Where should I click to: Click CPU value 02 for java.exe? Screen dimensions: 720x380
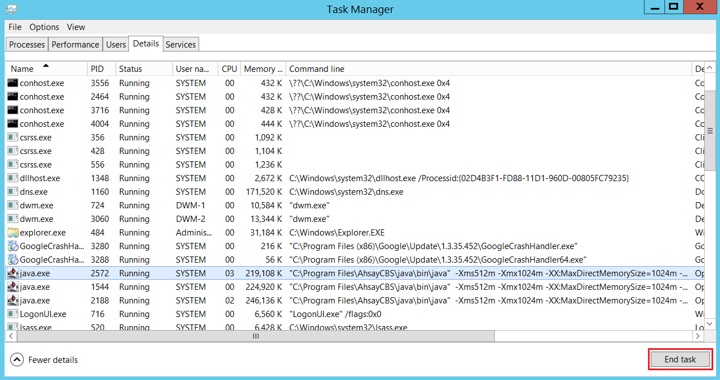click(230, 301)
